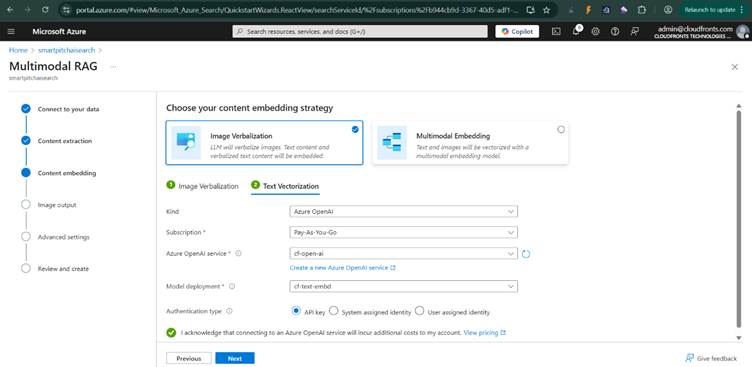Viewport: 752px width, 367px height.
Task: Click the Copilot button
Action: 517,32
